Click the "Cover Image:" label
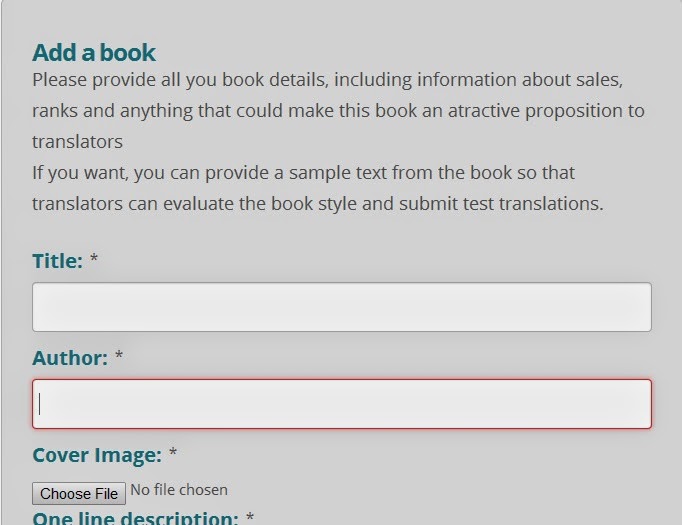 pos(97,455)
